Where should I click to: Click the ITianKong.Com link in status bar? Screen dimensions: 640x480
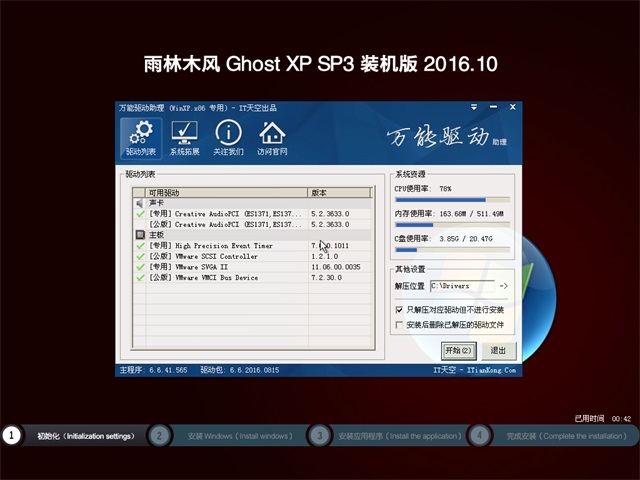coord(491,370)
